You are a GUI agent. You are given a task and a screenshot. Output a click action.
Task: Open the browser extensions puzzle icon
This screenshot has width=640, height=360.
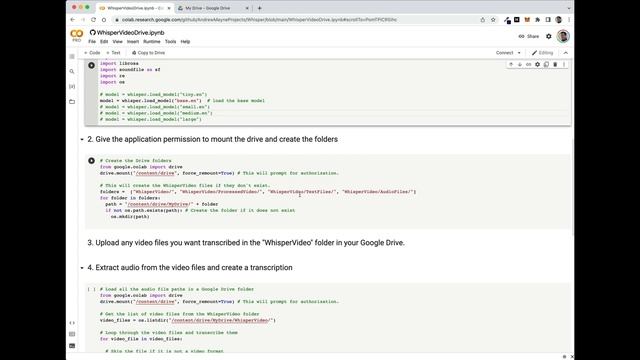coord(538,20)
